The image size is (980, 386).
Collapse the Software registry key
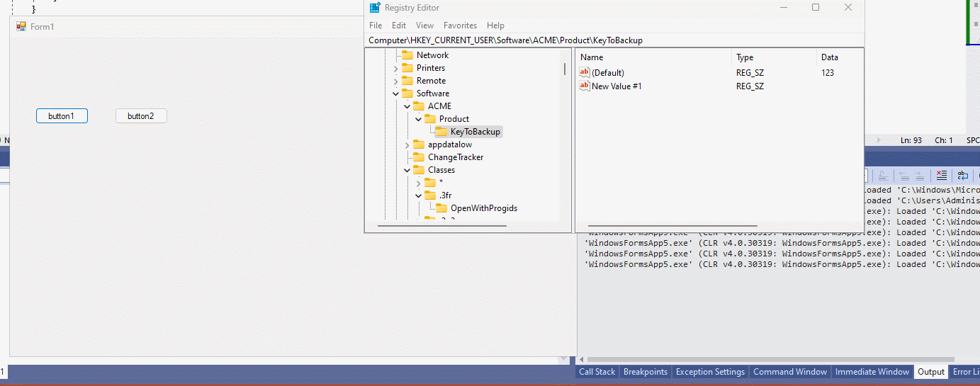pyautogui.click(x=395, y=93)
